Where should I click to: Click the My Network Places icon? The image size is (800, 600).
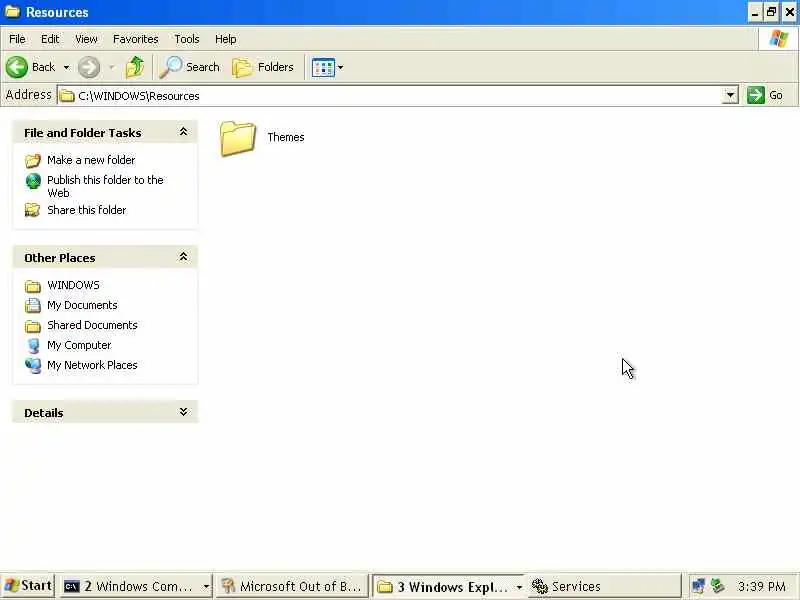point(33,366)
